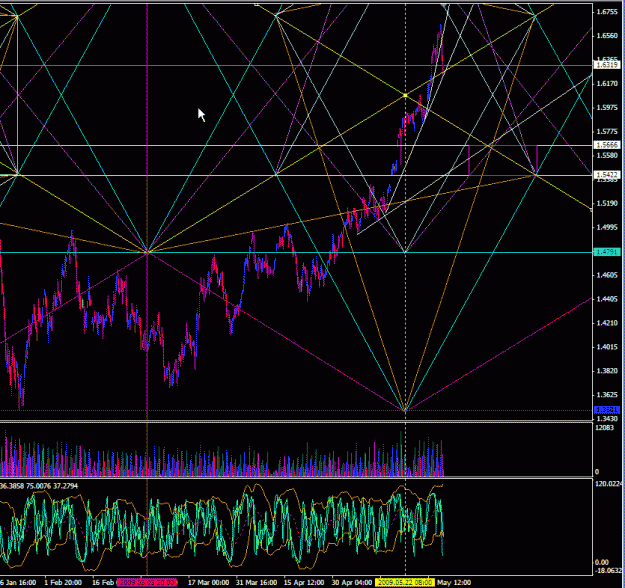Click the 30 Apr 04:00 time label

point(352,582)
